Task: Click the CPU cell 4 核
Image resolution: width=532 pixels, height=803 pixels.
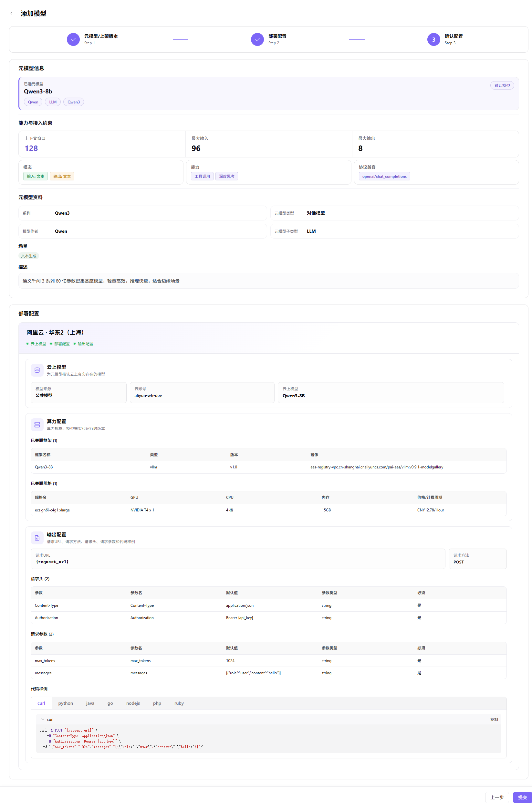Action: [x=230, y=510]
